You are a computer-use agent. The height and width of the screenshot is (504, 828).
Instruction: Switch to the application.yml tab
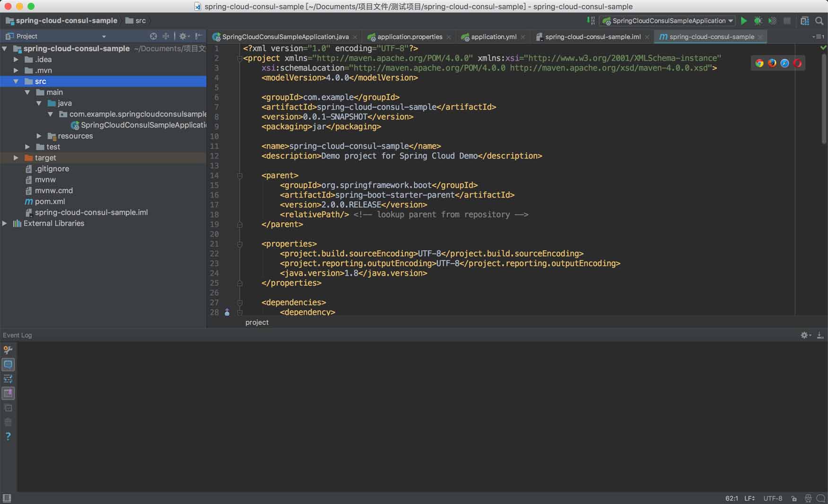493,37
